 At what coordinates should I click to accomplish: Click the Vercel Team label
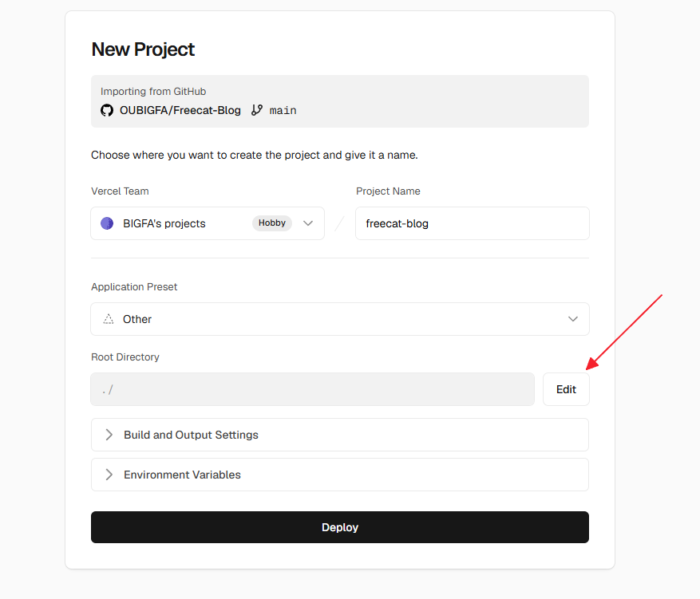pos(120,191)
